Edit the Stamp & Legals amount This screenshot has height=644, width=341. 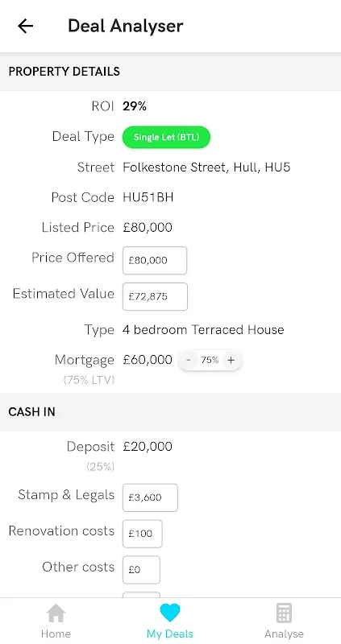tap(150, 497)
